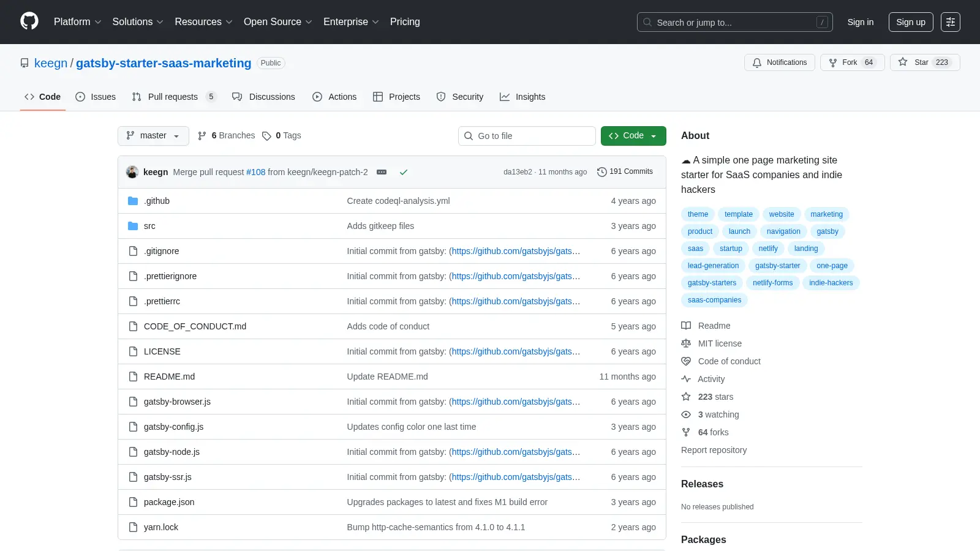Expand commit message ellipsis button
The height and width of the screenshot is (551, 980).
pos(382,172)
